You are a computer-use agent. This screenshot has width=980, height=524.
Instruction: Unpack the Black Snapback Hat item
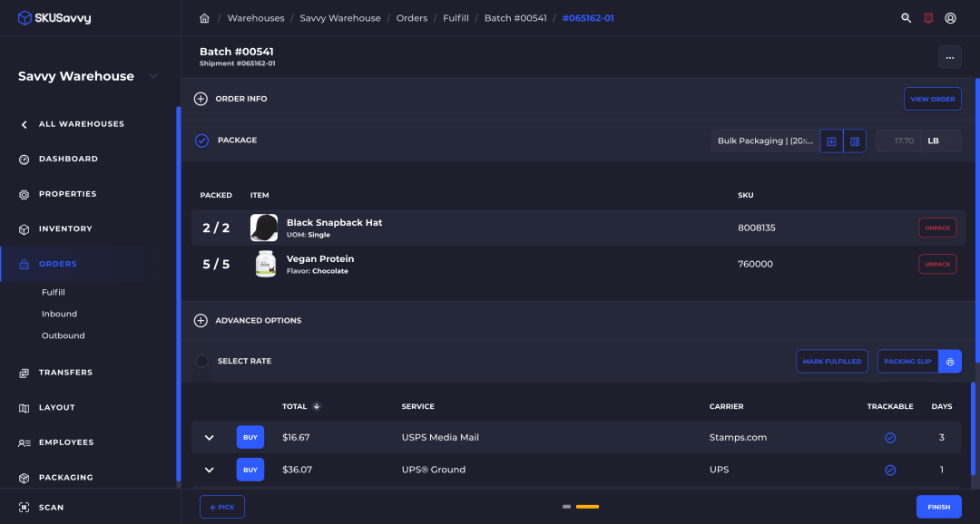[937, 228]
